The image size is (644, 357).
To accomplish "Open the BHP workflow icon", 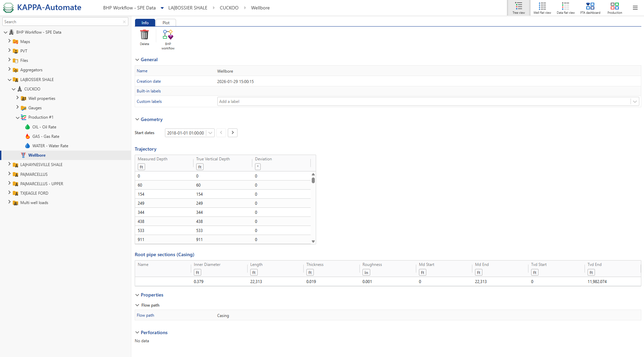I will tap(168, 35).
